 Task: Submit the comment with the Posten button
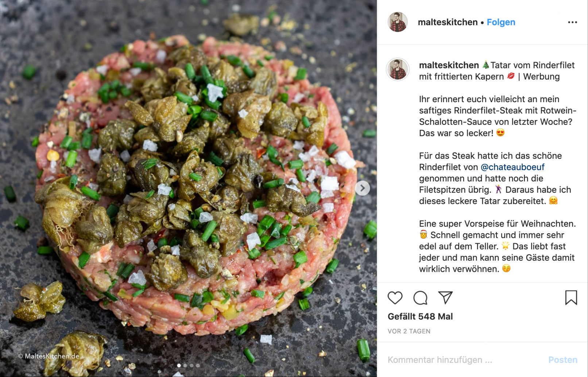point(563,360)
